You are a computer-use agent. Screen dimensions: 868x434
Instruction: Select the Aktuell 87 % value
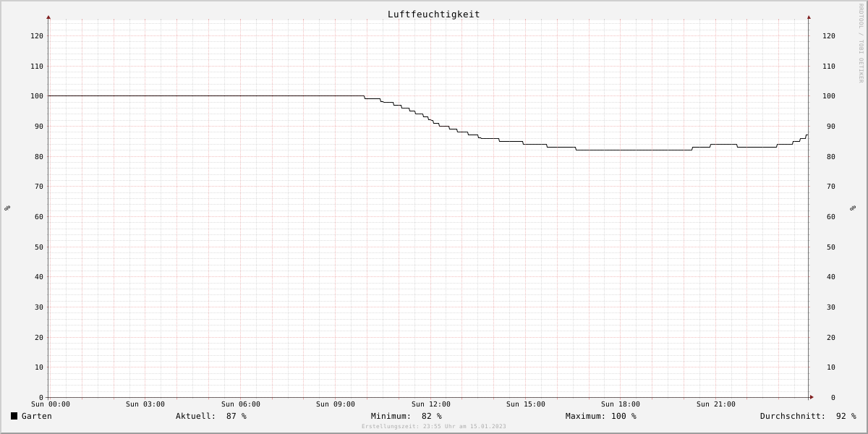click(x=237, y=416)
